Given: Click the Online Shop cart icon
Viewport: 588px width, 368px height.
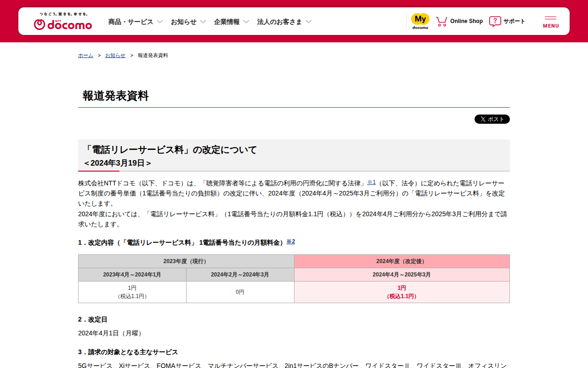Looking at the screenshot, I should click(x=441, y=21).
